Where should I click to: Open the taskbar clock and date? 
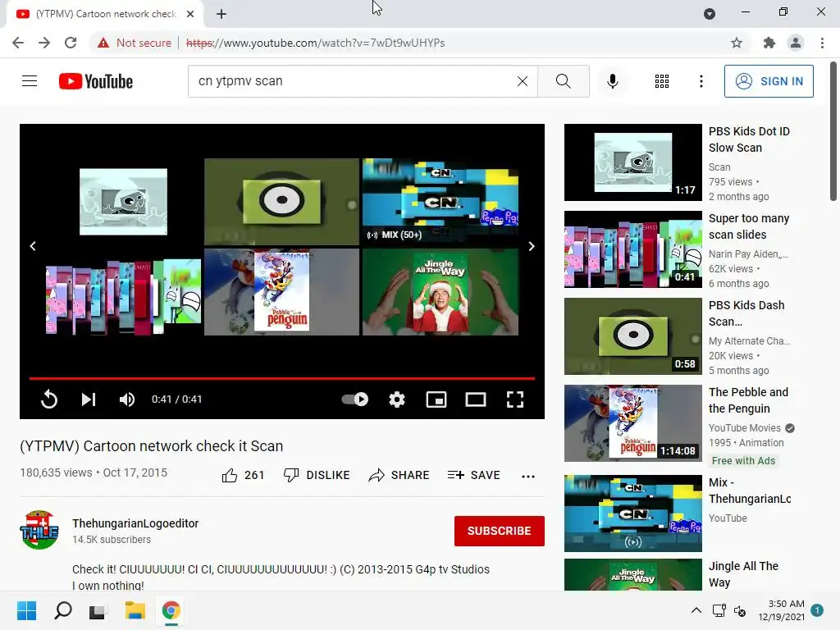point(781,610)
